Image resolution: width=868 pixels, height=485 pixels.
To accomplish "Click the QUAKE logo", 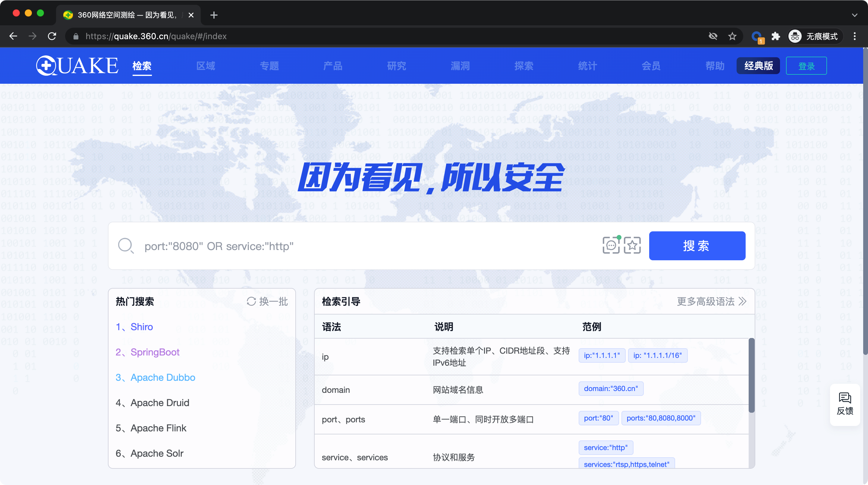I will (77, 65).
